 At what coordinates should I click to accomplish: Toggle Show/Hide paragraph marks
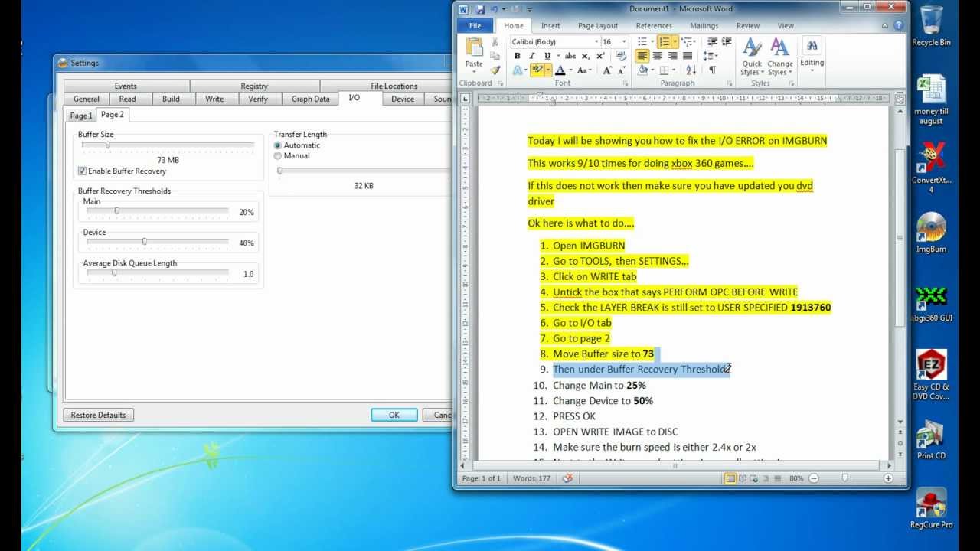click(712, 70)
